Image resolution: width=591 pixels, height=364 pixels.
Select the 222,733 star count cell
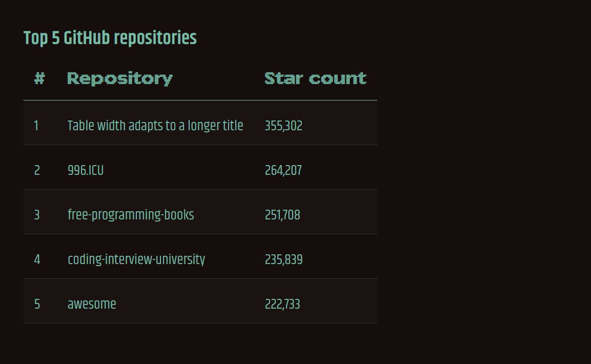282,304
